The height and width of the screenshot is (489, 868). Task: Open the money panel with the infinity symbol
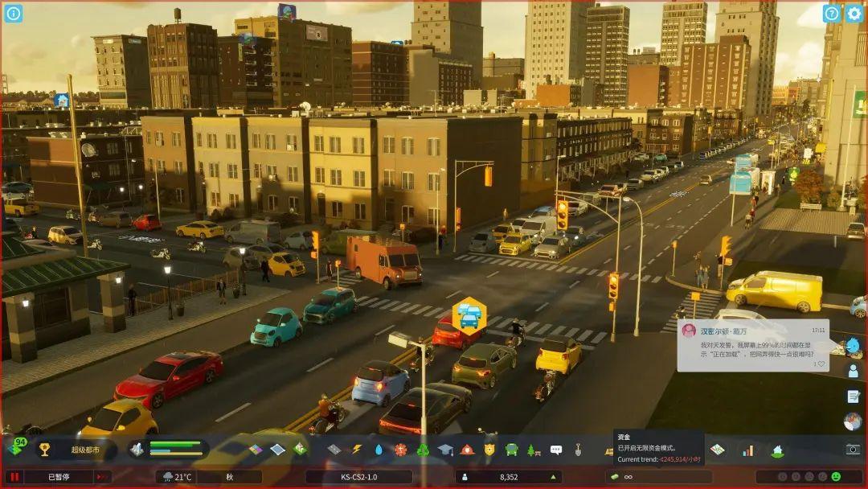659,477
